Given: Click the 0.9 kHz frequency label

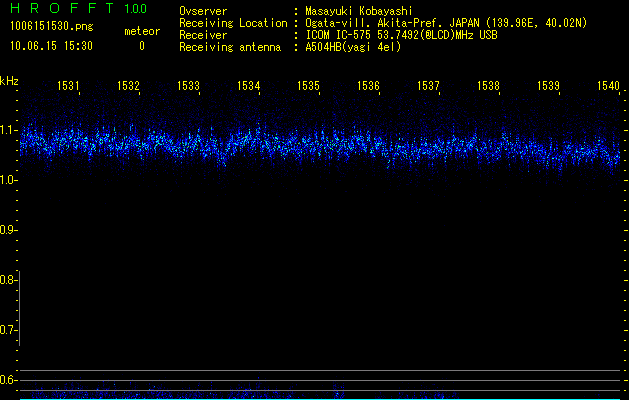Looking at the screenshot, I should [8, 230].
